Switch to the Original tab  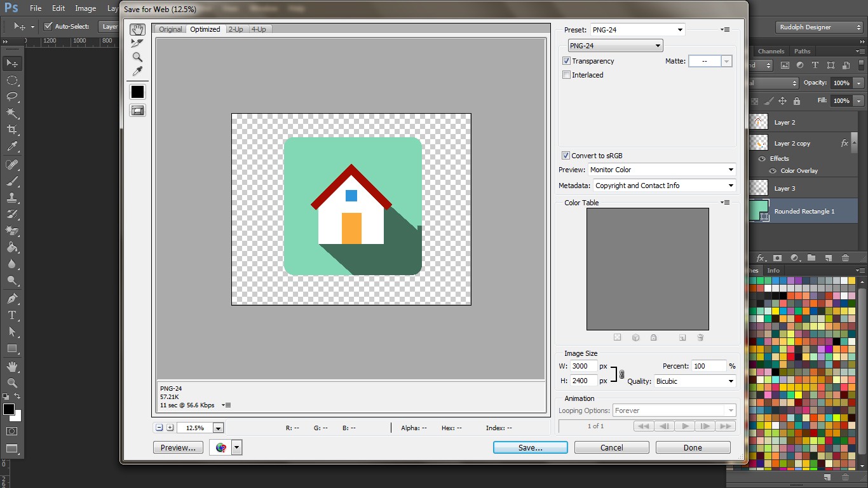169,29
